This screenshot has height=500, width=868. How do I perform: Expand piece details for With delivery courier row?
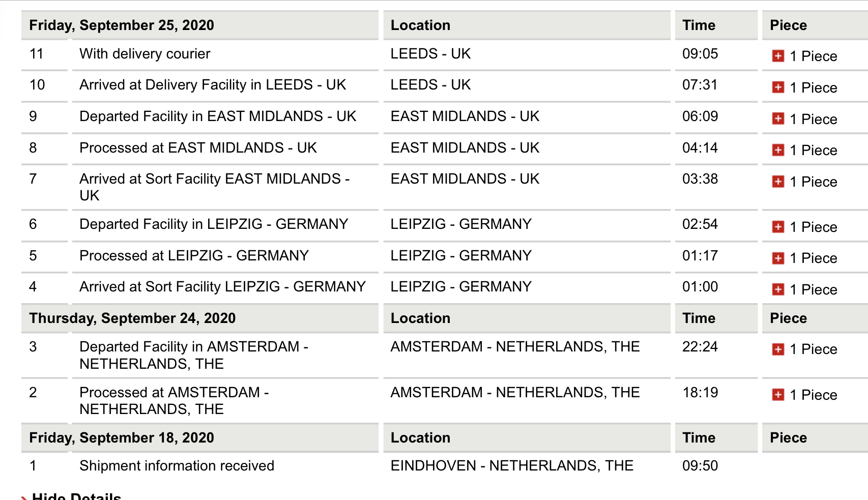tap(778, 56)
